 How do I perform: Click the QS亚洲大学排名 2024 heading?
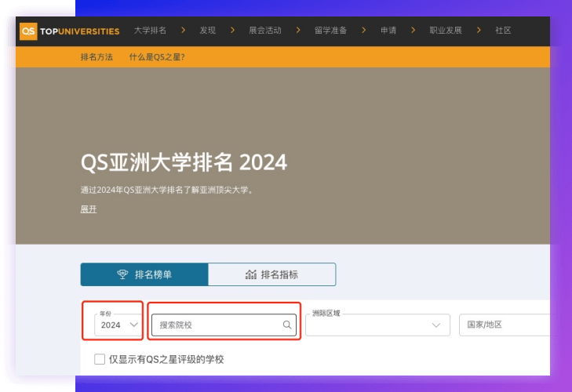184,162
